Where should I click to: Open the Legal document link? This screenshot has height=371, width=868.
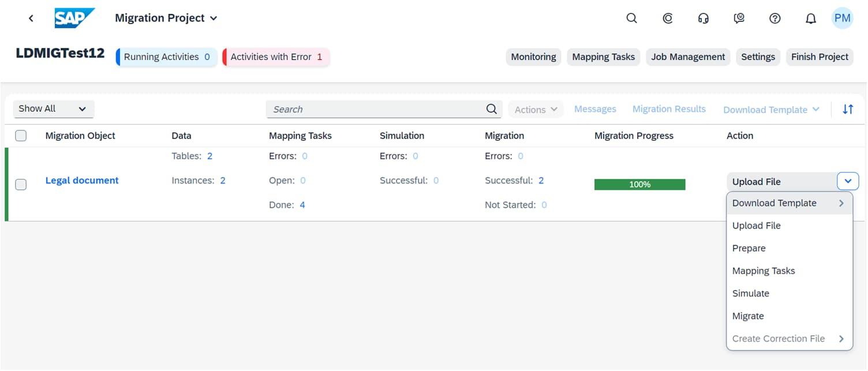(x=82, y=180)
